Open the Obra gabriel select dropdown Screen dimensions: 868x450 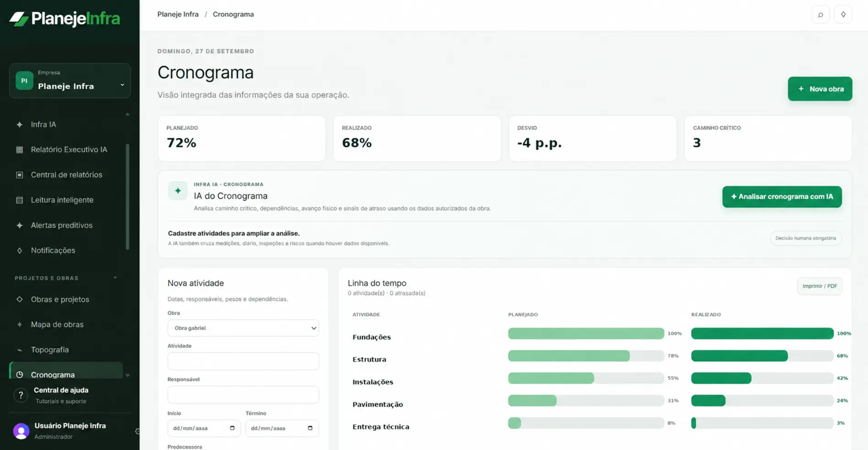[243, 328]
